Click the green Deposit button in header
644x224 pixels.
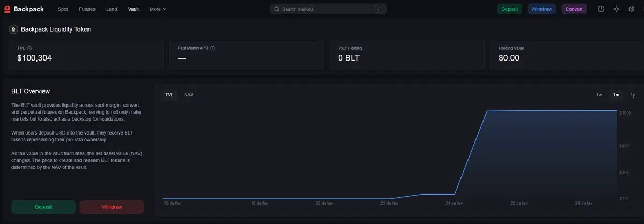[x=509, y=9]
